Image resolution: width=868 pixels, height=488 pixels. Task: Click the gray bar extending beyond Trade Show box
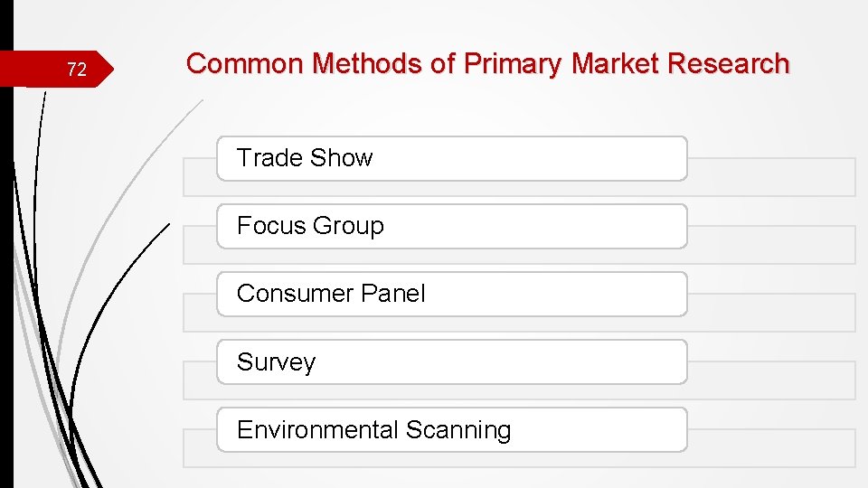[771, 177]
